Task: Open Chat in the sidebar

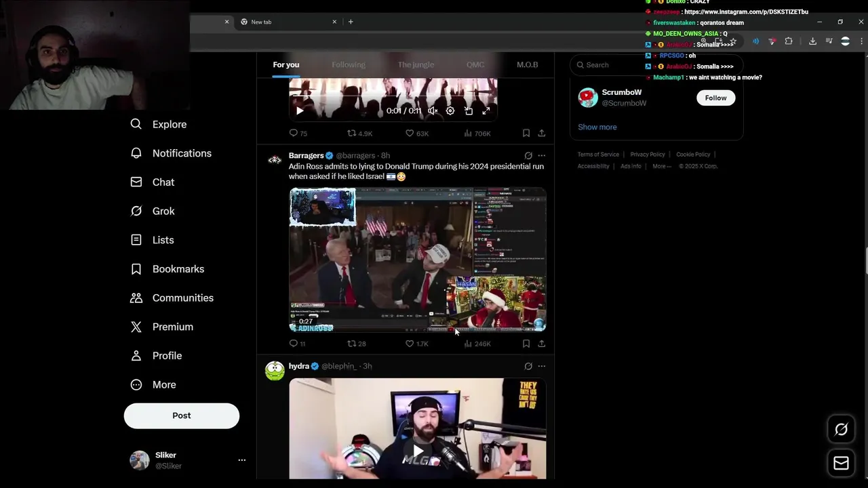Action: pos(153,182)
